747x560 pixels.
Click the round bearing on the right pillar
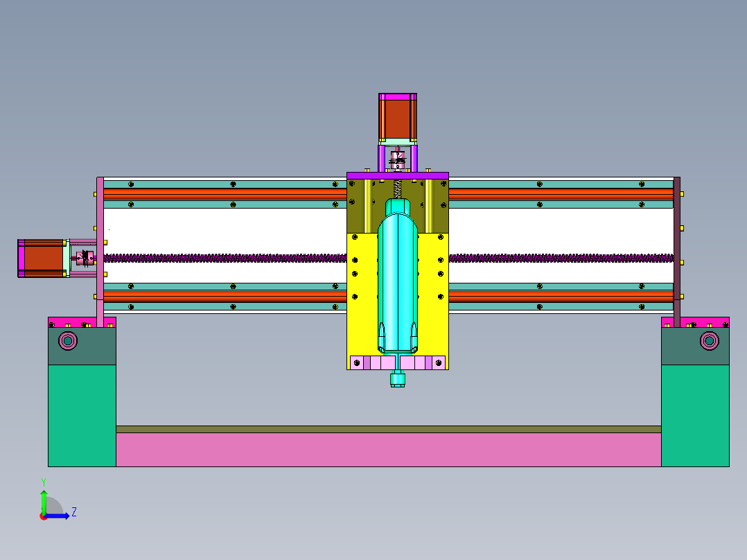[710, 341]
